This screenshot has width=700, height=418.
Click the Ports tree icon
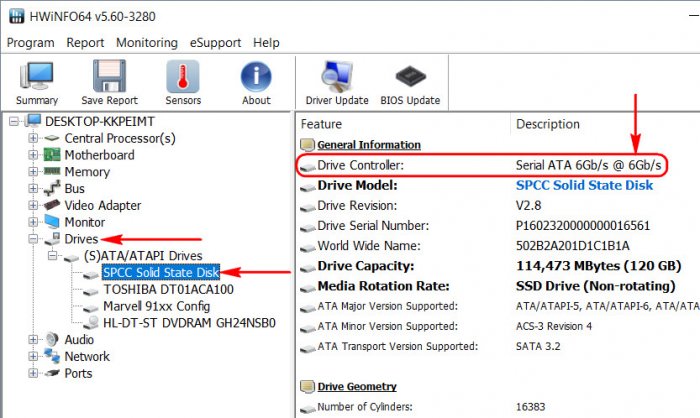pos(52,373)
